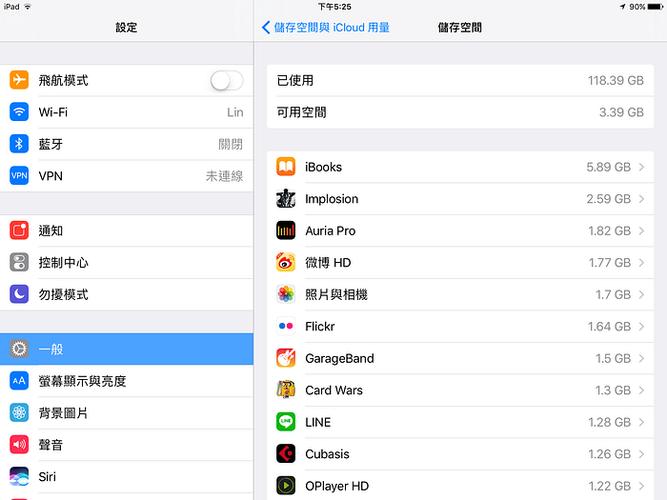Tap the Photos (照片與相機) app icon
Viewport: 667px width, 500px height.
286,294
